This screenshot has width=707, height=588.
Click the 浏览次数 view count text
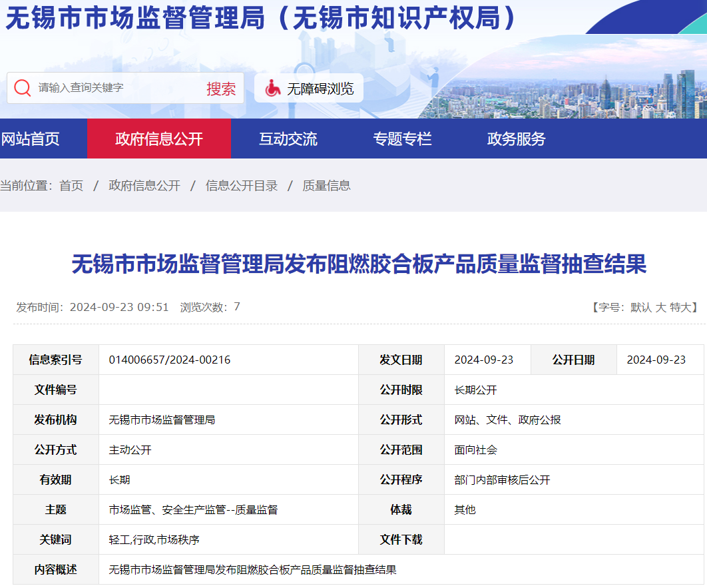click(210, 308)
